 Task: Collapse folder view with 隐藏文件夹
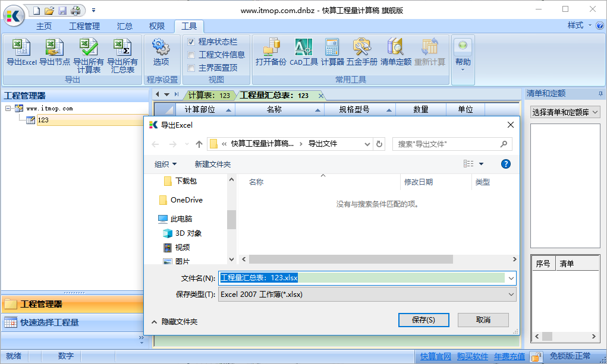click(x=175, y=321)
